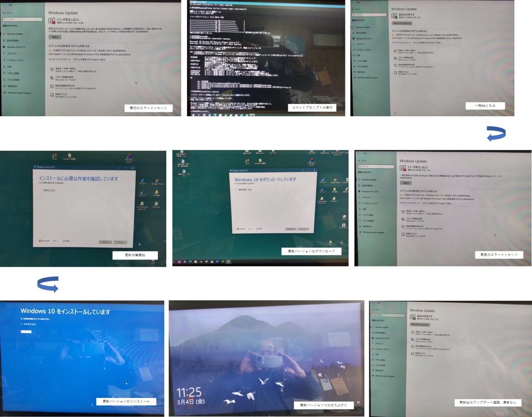This screenshot has height=417, width=532.
Task: Click 再試行 in the 再度のエラーメッセージ photo
Action: click(405, 182)
